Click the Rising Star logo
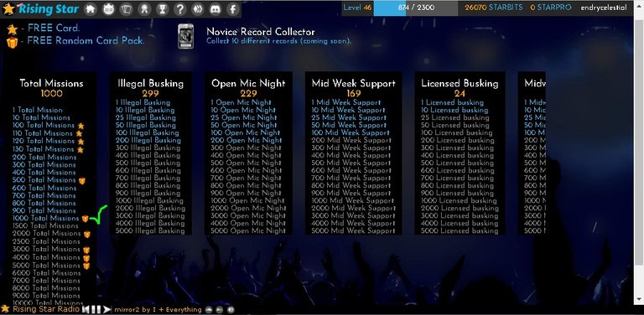 (40, 8)
